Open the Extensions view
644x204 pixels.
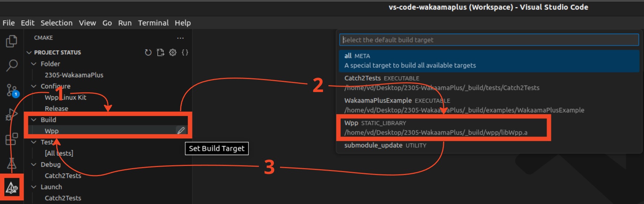pos(12,139)
